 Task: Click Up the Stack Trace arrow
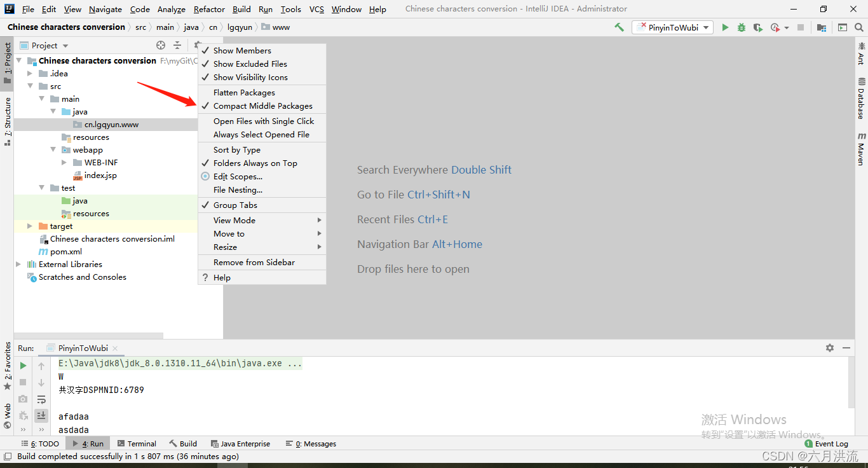pos(41,366)
